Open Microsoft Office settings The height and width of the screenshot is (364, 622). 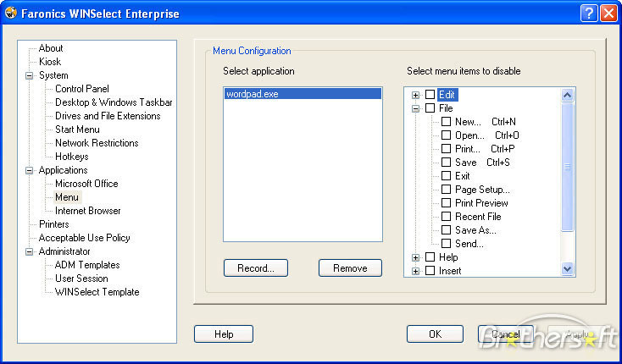[86, 184]
